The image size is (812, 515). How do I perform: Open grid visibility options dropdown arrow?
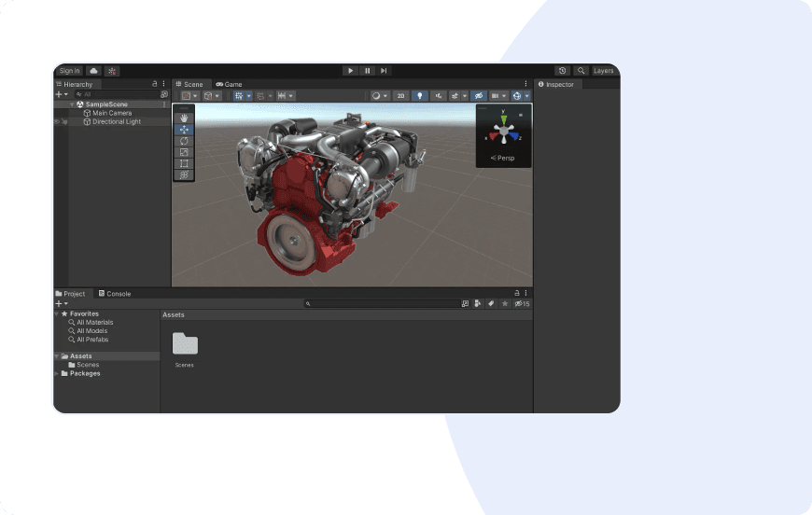(248, 96)
